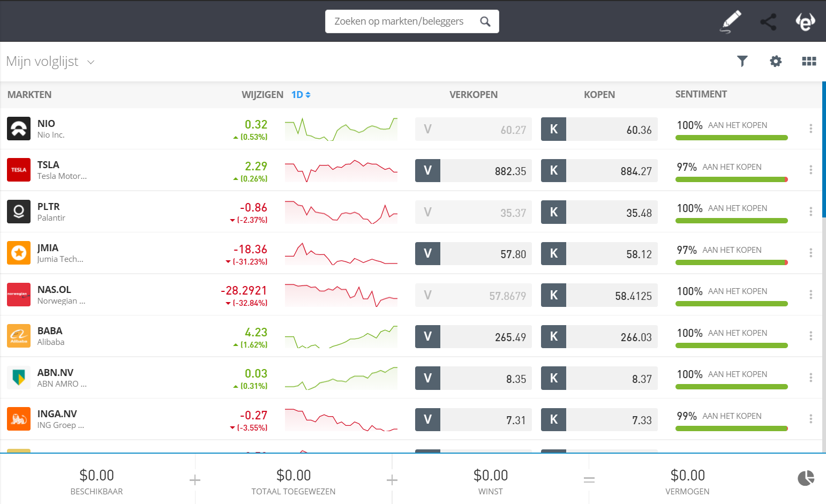
Task: Open the INGA.NV market name
Action: [x=61, y=419]
